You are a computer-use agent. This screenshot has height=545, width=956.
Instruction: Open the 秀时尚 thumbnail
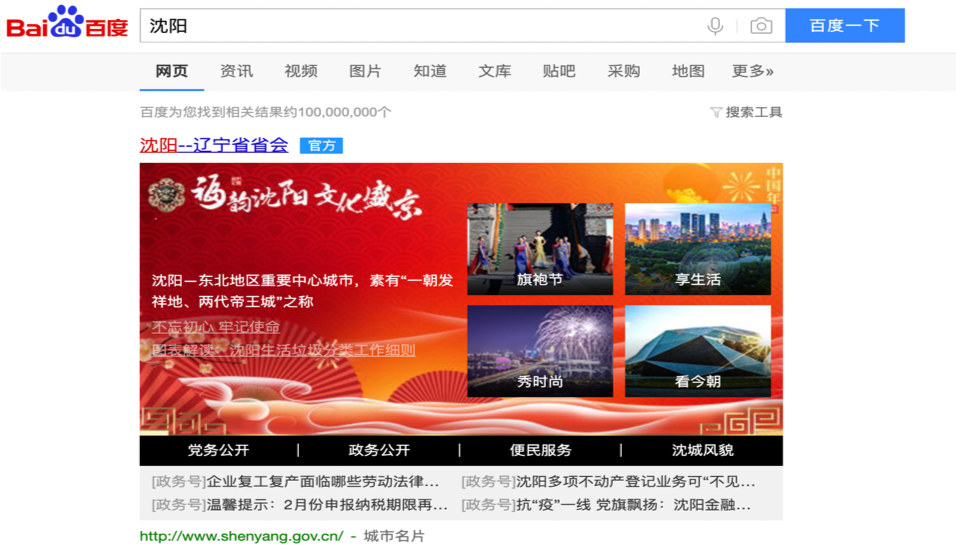(540, 351)
